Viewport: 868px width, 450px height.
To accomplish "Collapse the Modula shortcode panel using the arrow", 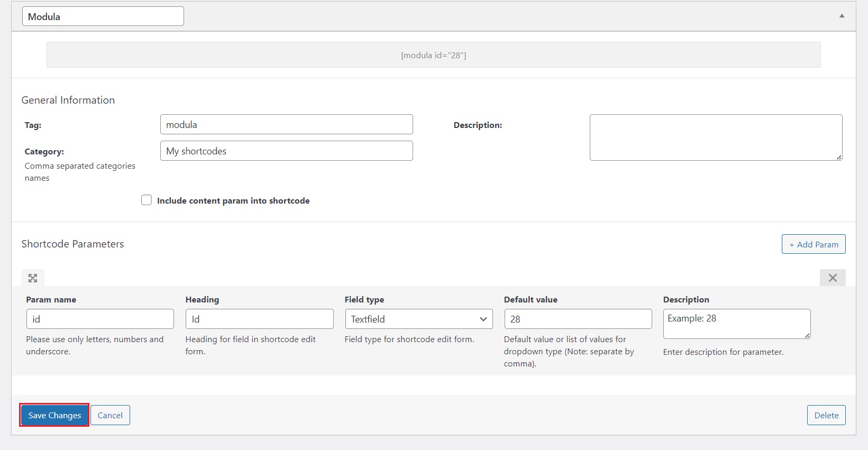I will tap(842, 16).
